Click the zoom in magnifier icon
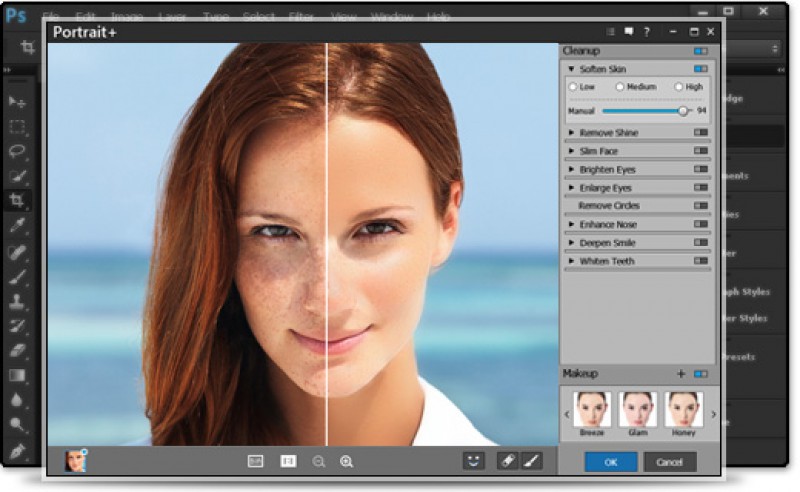800x492 pixels. 347,461
